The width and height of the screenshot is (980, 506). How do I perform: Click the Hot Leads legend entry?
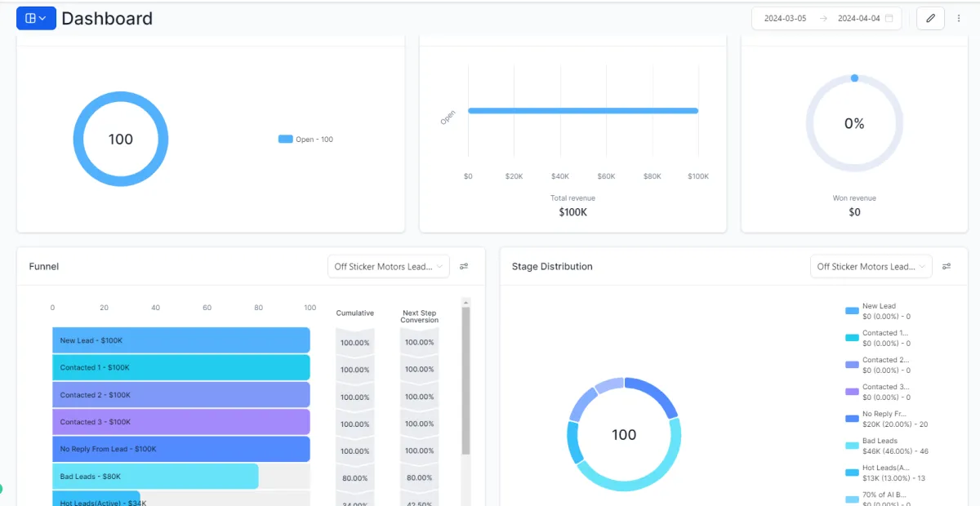885,473
